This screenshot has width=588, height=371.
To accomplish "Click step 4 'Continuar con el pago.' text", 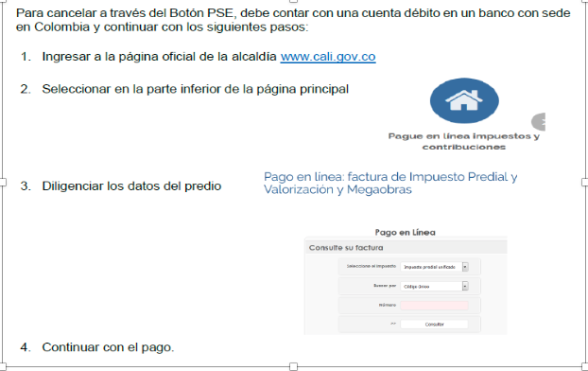I will point(108,347).
